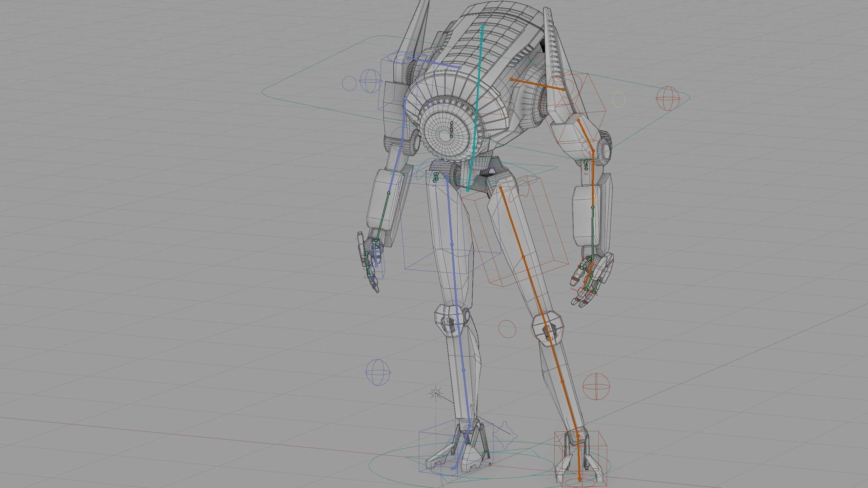Screen dimensions: 868x488
Task: Select the small green bone at right elbow
Action: click(x=586, y=164)
